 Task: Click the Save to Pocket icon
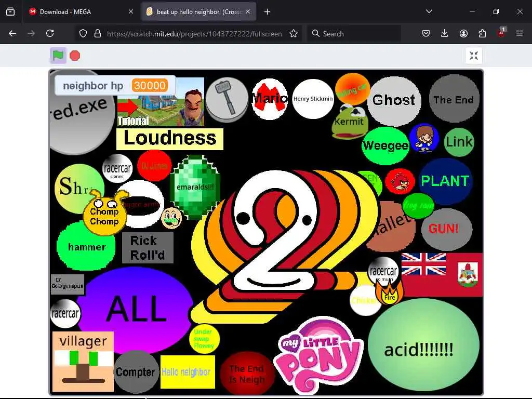click(x=426, y=33)
